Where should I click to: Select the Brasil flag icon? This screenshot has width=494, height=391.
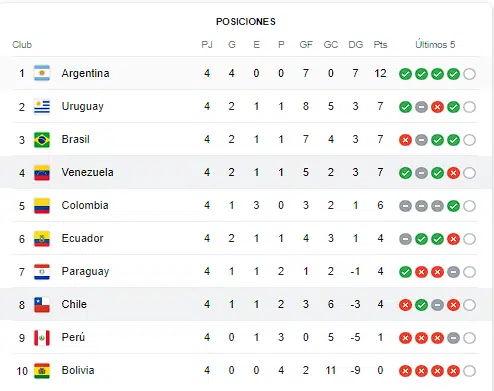42,139
